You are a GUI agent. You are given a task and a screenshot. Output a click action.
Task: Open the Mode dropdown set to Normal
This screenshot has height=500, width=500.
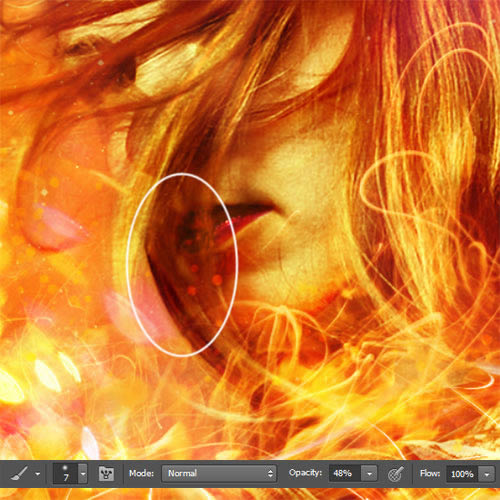pos(219,473)
